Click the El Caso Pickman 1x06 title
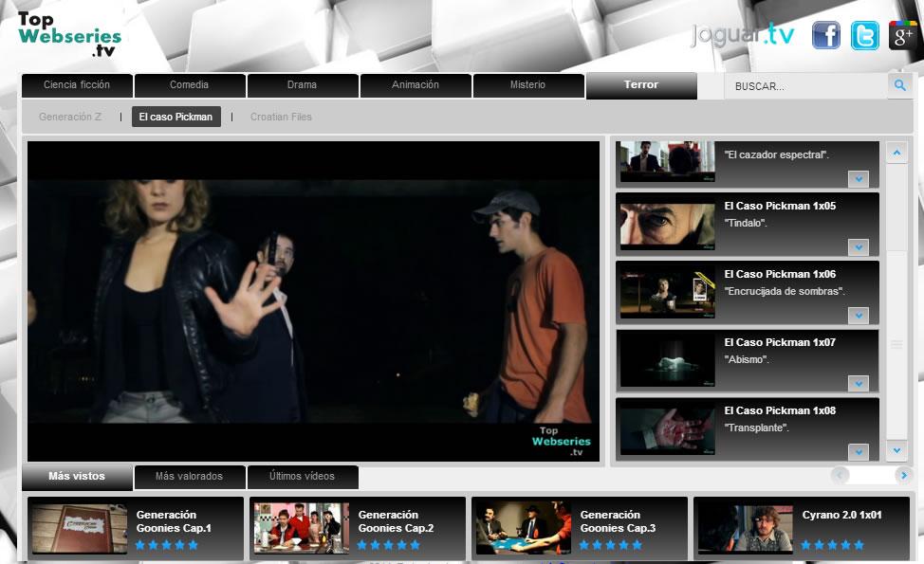The height and width of the screenshot is (564, 924). pos(780,274)
